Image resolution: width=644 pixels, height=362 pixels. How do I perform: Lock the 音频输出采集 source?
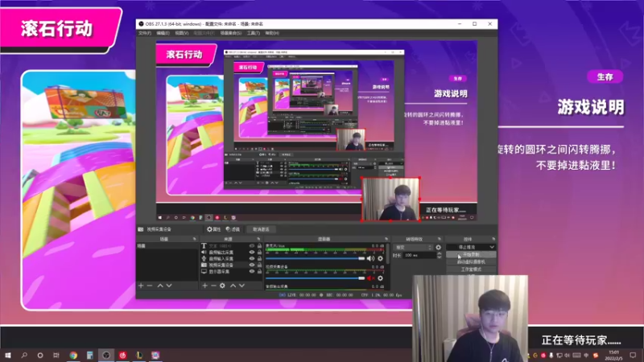click(259, 253)
